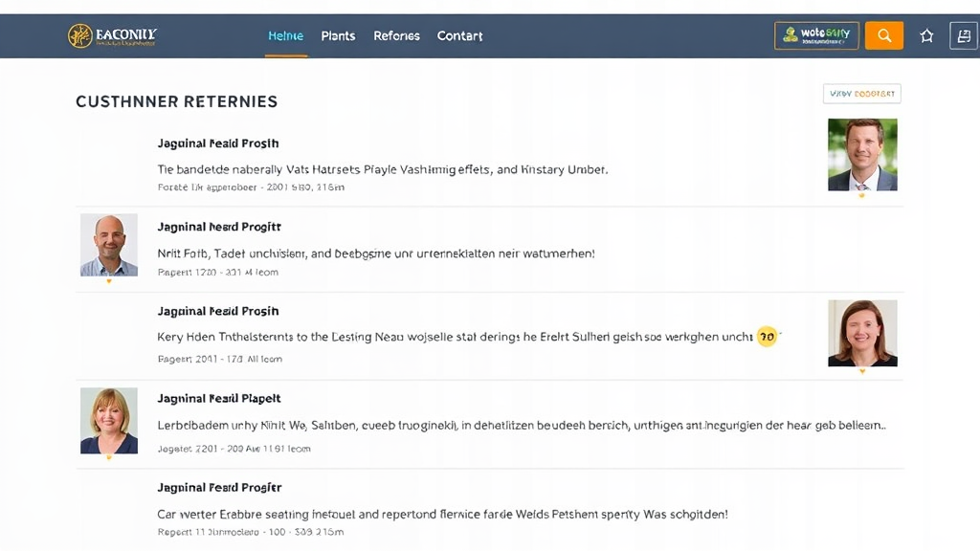Click the second reviewer's avatar photo
This screenshot has width=980, height=551.
tap(108, 245)
